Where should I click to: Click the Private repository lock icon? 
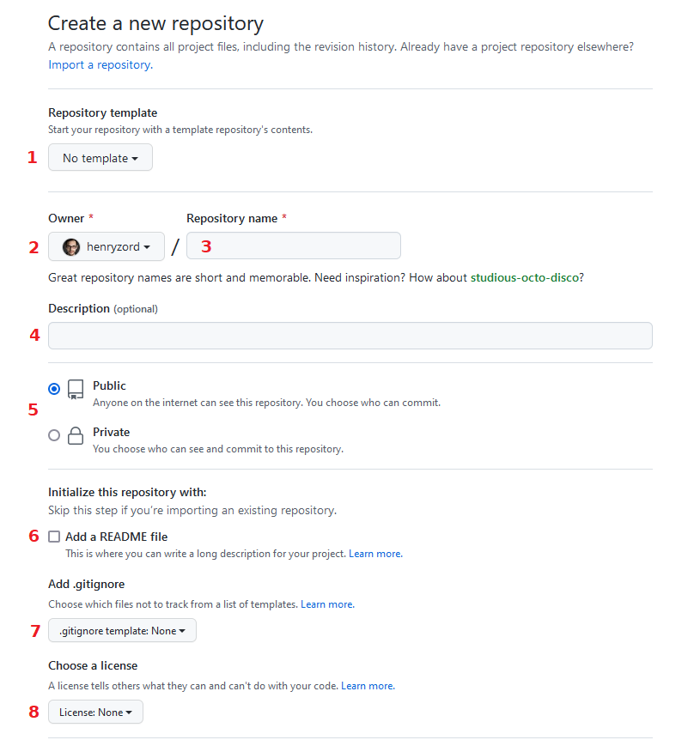(75, 436)
